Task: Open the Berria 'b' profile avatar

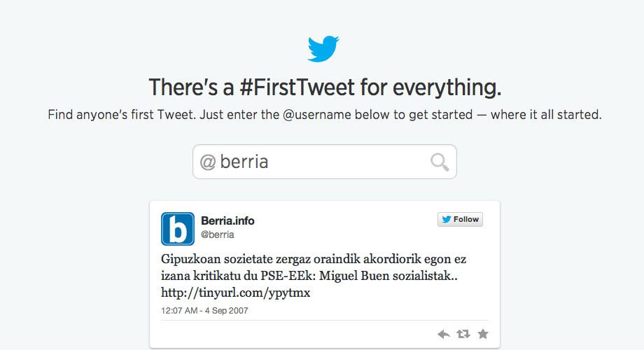Action: pos(177,229)
